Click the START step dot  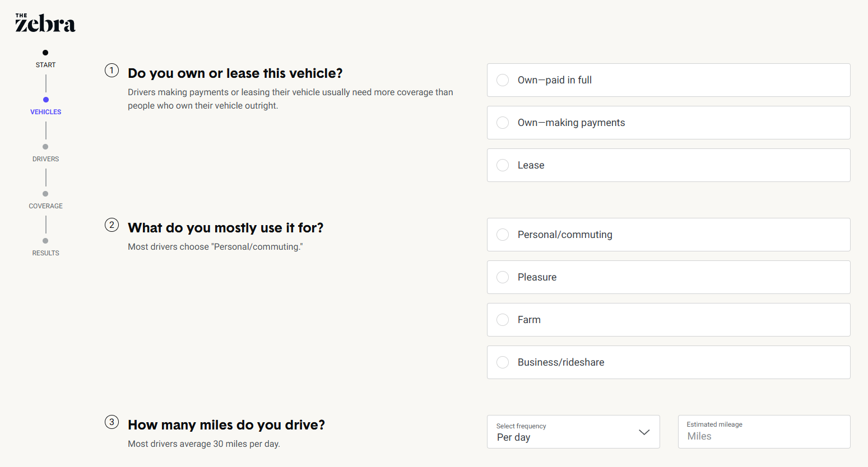45,53
